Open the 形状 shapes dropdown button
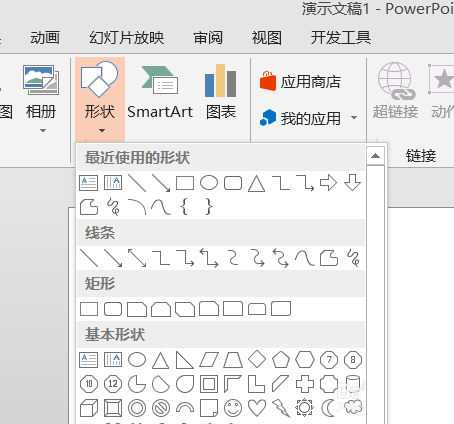The height and width of the screenshot is (424, 454). click(x=100, y=99)
